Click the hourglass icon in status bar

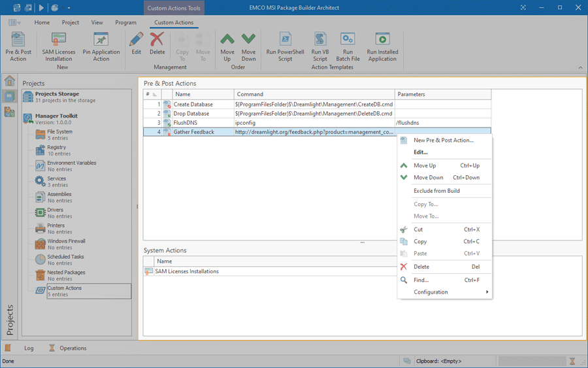[x=572, y=361]
